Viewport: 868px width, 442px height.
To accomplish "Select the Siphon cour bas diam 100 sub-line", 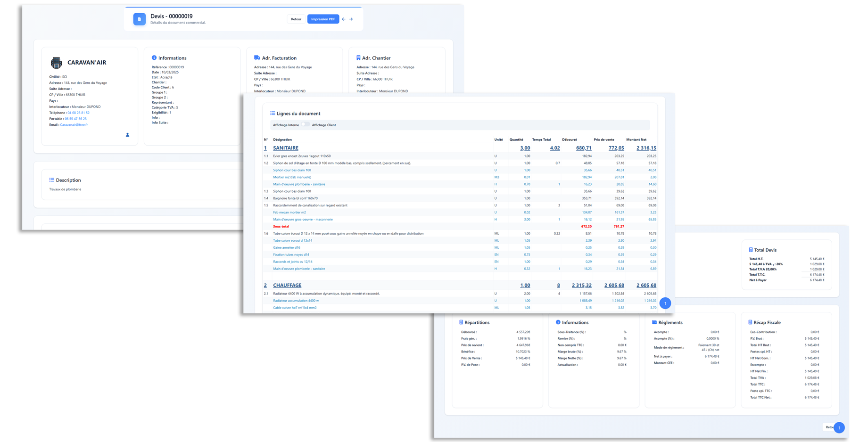I will [292, 170].
